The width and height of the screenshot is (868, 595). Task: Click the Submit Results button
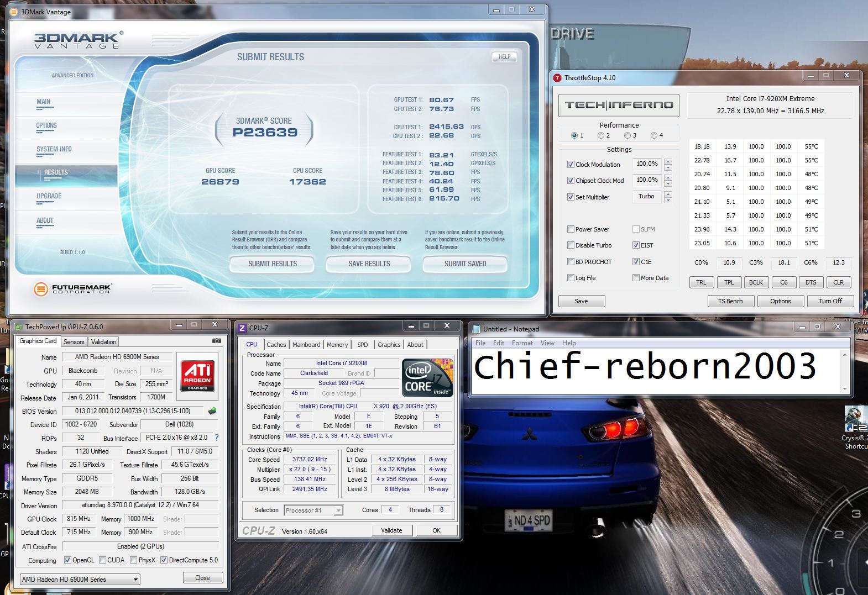pyautogui.click(x=273, y=264)
